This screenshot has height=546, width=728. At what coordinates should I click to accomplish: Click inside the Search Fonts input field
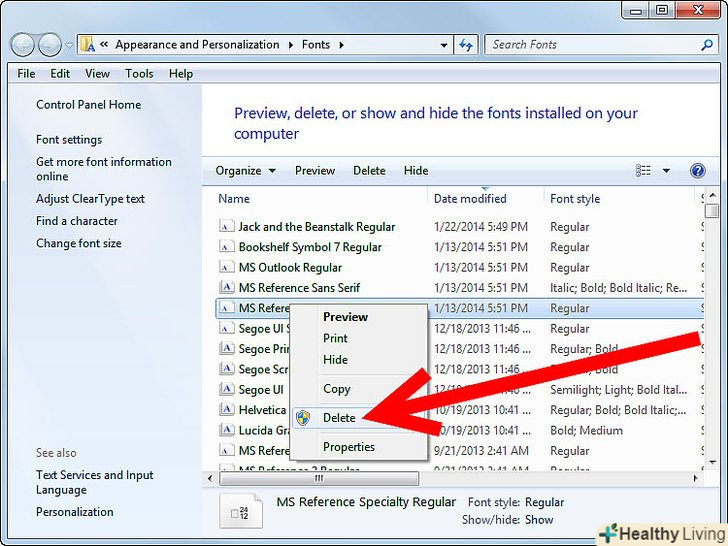coord(590,45)
